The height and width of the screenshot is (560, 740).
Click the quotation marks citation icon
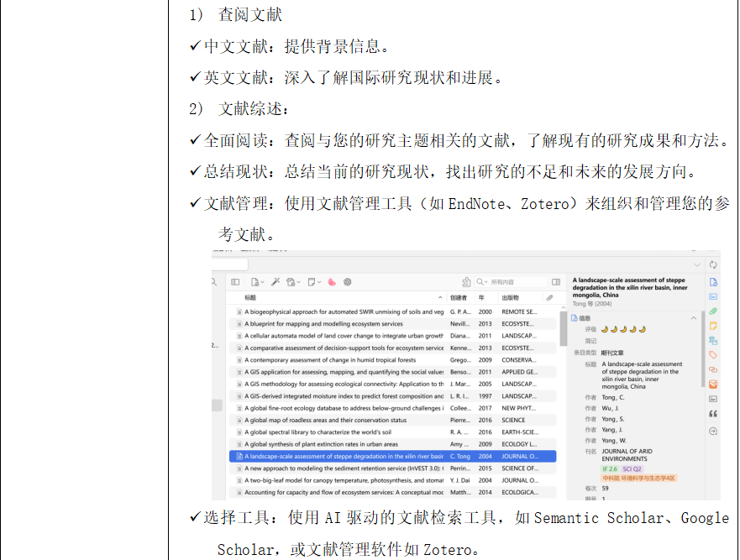713,414
